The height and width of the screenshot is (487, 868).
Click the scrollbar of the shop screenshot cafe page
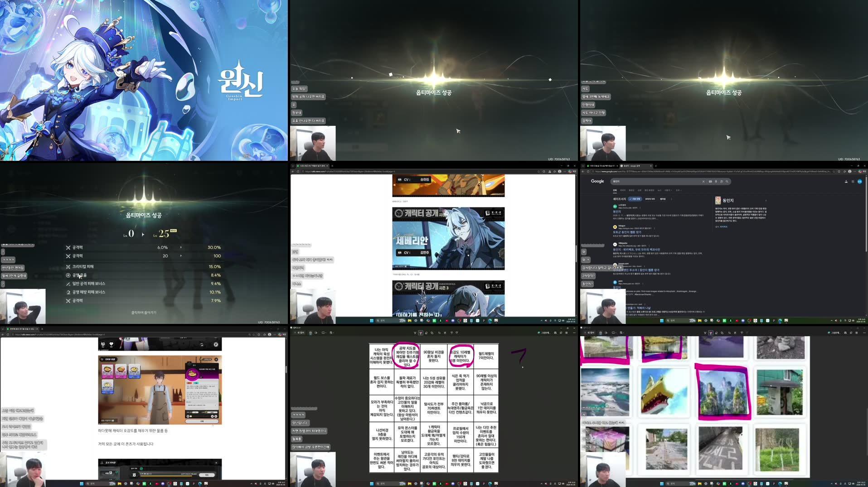pos(286,370)
